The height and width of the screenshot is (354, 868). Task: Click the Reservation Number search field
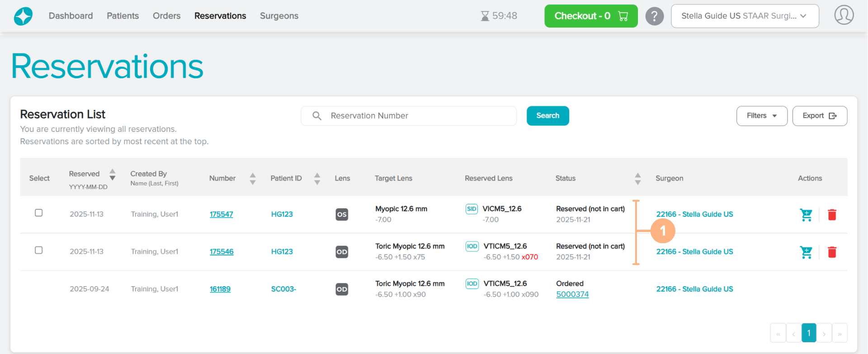[416, 116]
